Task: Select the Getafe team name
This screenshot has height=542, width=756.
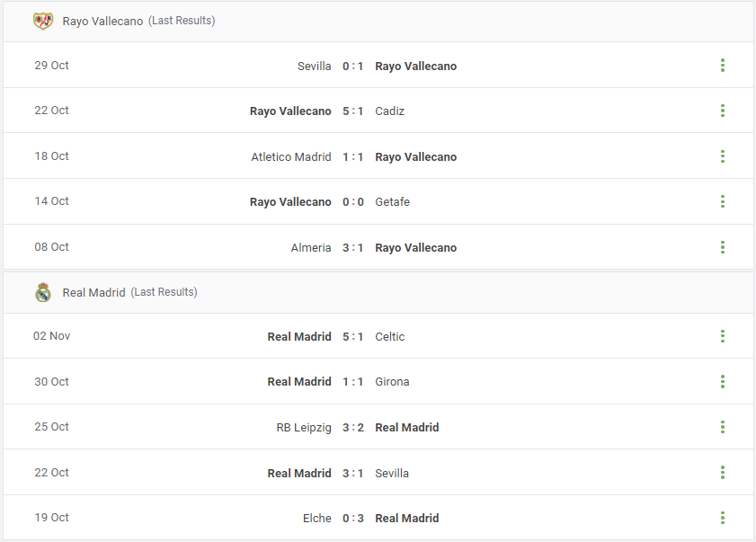Action: [393, 201]
